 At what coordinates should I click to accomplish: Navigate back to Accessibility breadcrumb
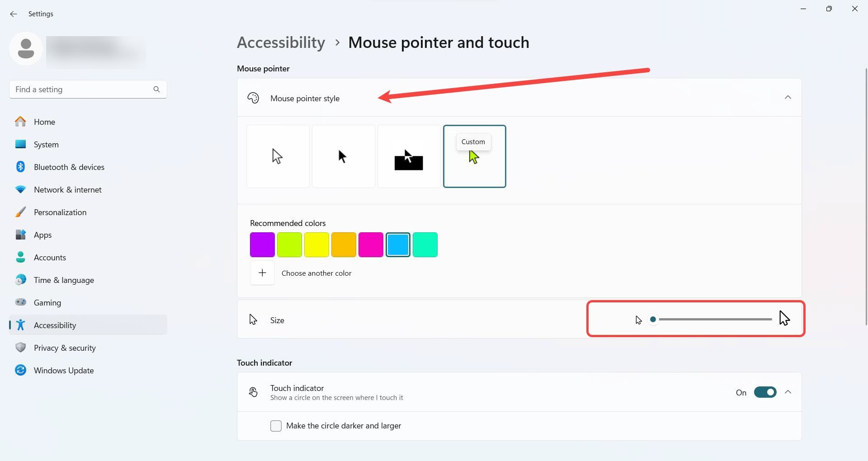coord(281,42)
